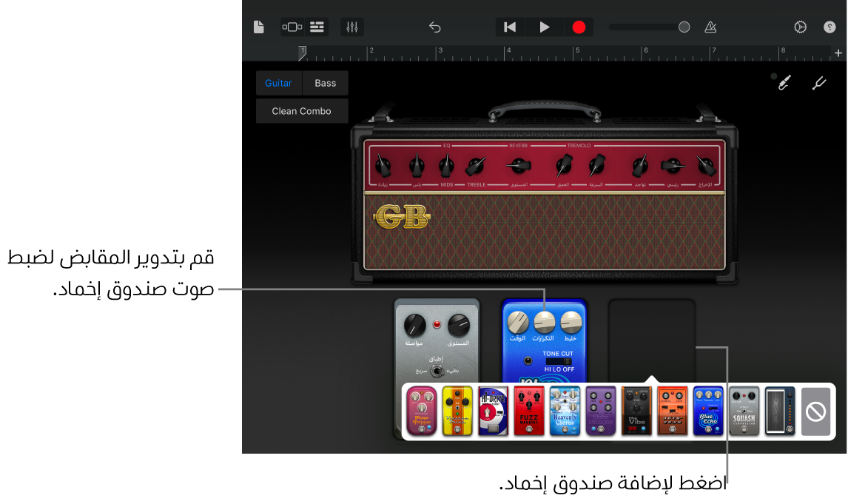Add the Vibe pedal

click(636, 411)
